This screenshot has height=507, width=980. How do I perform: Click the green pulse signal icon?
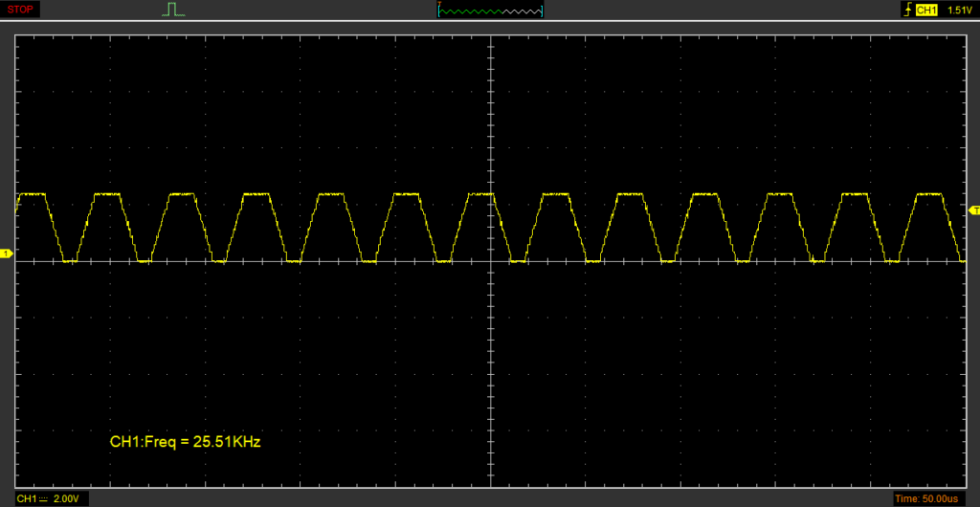[x=172, y=10]
